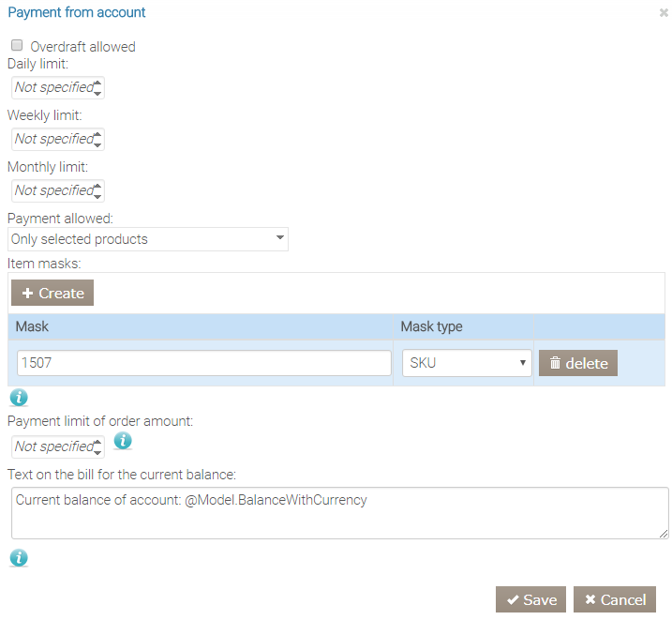Save the payment account settings
The image size is (672, 620).
tap(530, 599)
